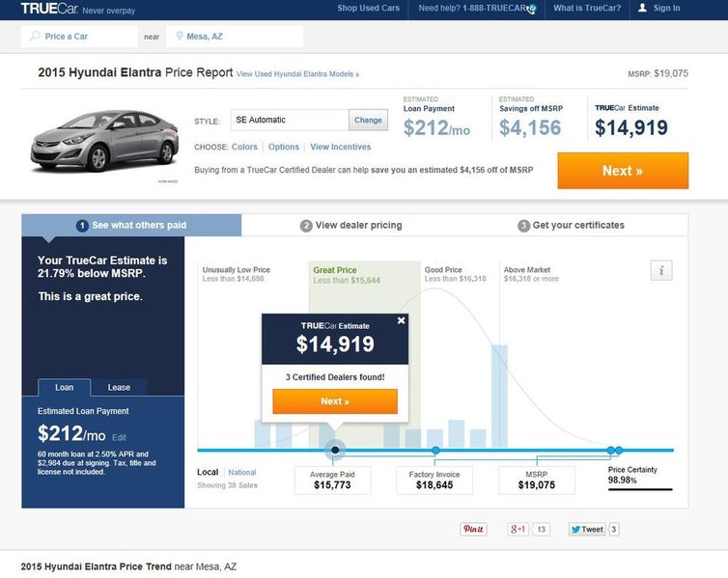
Task: Share via the Pin it button
Action: click(x=473, y=529)
